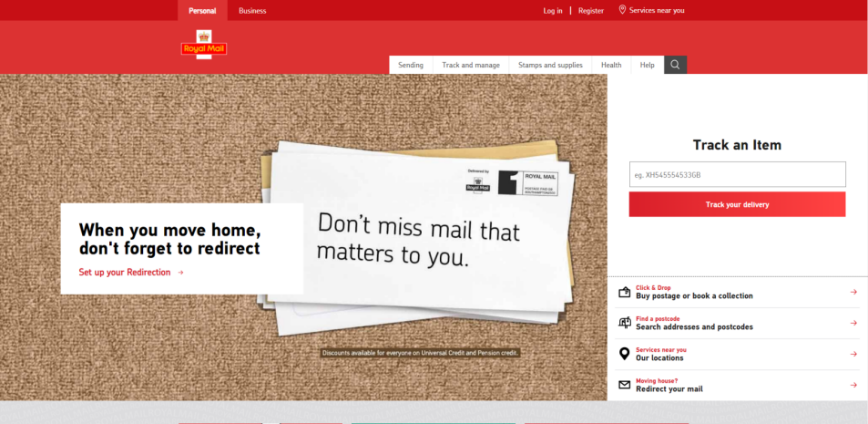Focus the tracking number input field

[737, 174]
